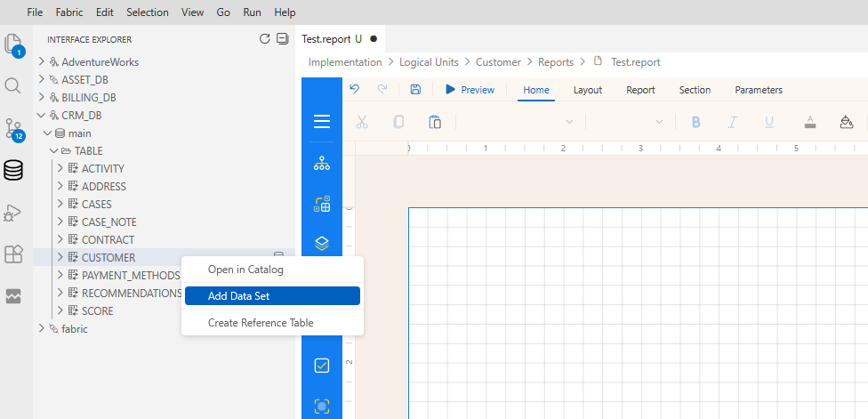
Task: Toggle Underline formatting
Action: pos(769,122)
